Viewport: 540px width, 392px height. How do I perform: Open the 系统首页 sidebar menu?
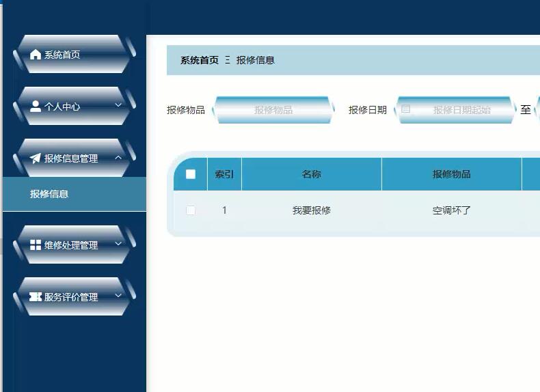coord(75,54)
